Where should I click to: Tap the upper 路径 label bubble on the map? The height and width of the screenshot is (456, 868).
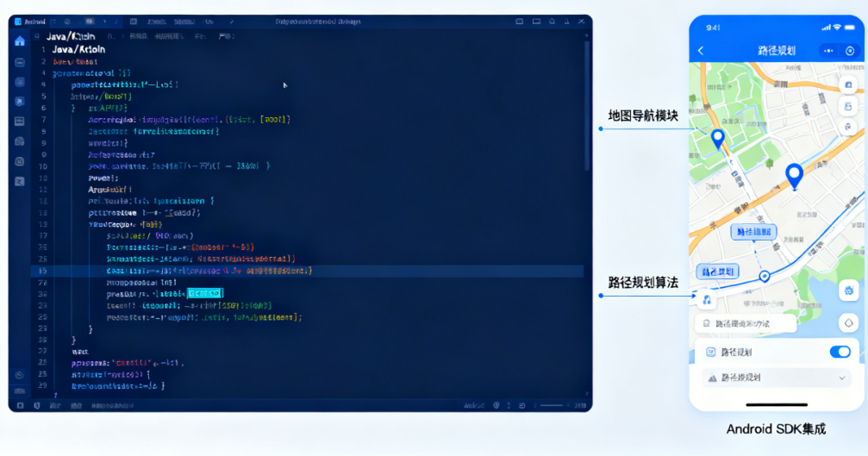click(x=754, y=232)
